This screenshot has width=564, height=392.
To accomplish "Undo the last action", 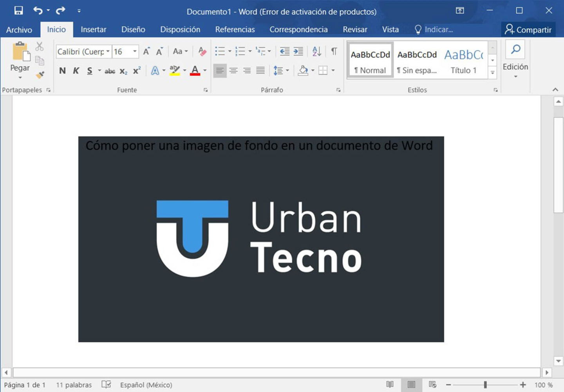I will (38, 11).
